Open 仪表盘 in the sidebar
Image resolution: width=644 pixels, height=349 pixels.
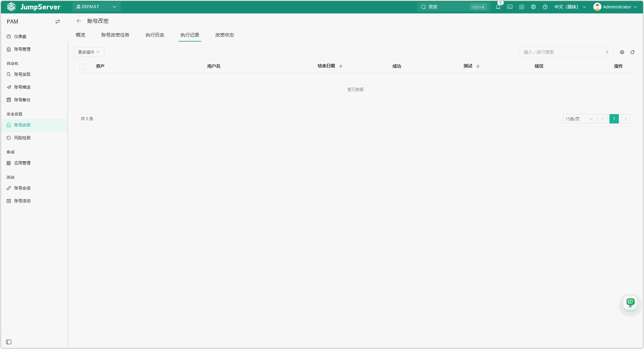click(x=34, y=37)
